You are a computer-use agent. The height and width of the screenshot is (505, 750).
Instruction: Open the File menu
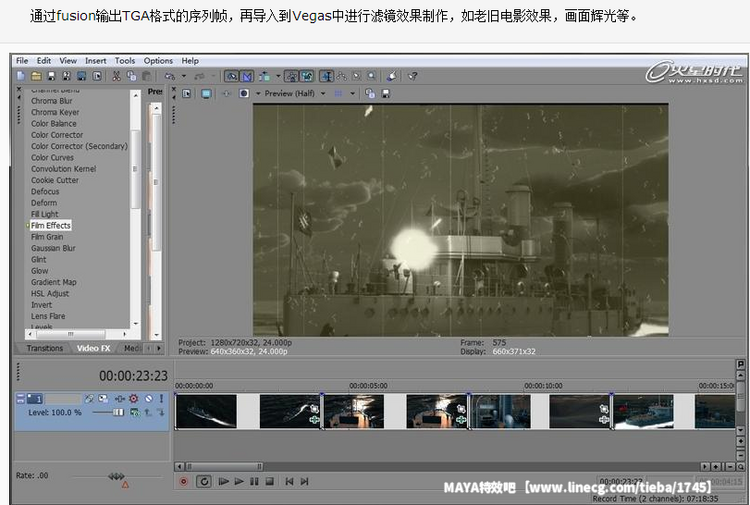(22, 61)
